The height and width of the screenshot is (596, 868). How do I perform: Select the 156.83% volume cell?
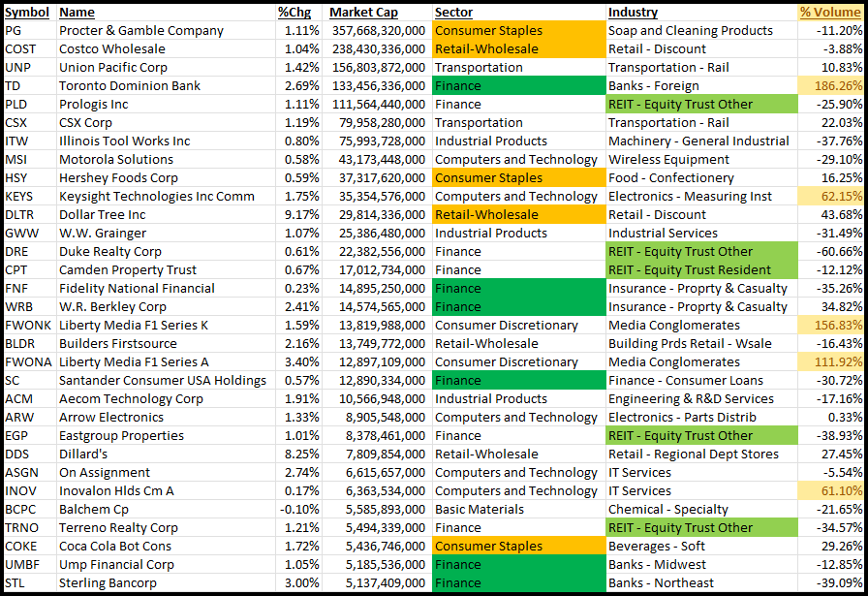click(830, 326)
